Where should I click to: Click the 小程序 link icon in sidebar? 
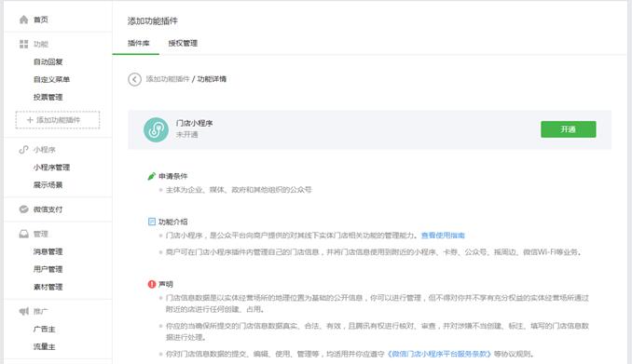tap(24, 150)
